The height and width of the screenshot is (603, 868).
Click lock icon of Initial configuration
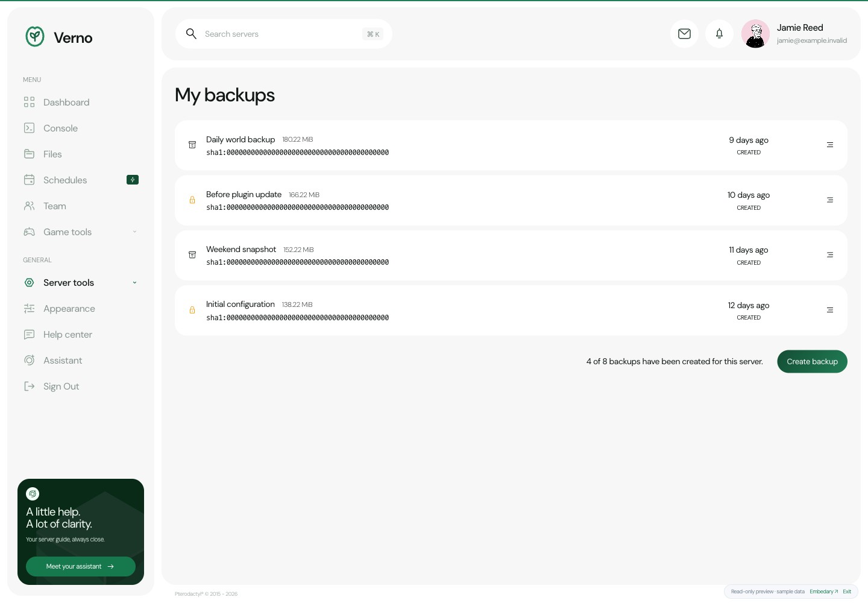tap(192, 310)
